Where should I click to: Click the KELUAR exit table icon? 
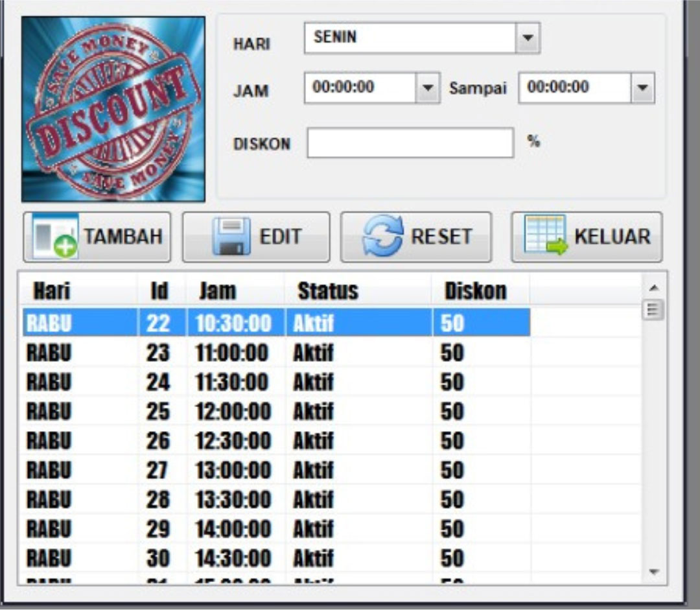tap(545, 237)
